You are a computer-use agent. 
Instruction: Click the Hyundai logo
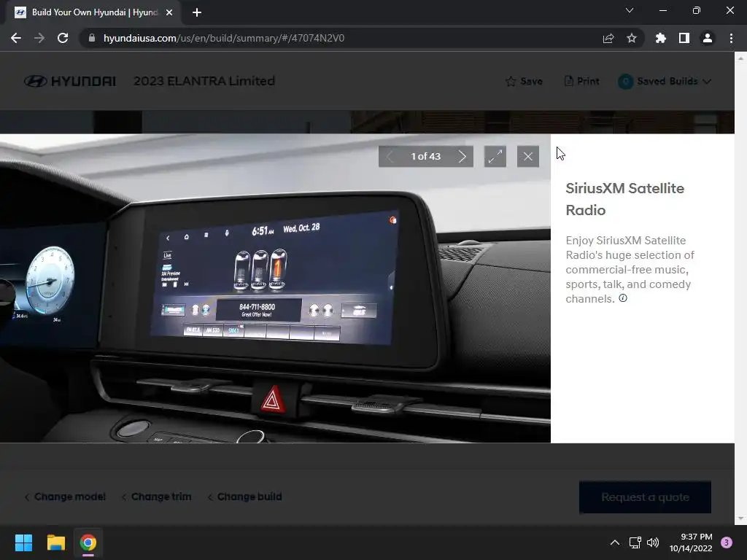(70, 82)
